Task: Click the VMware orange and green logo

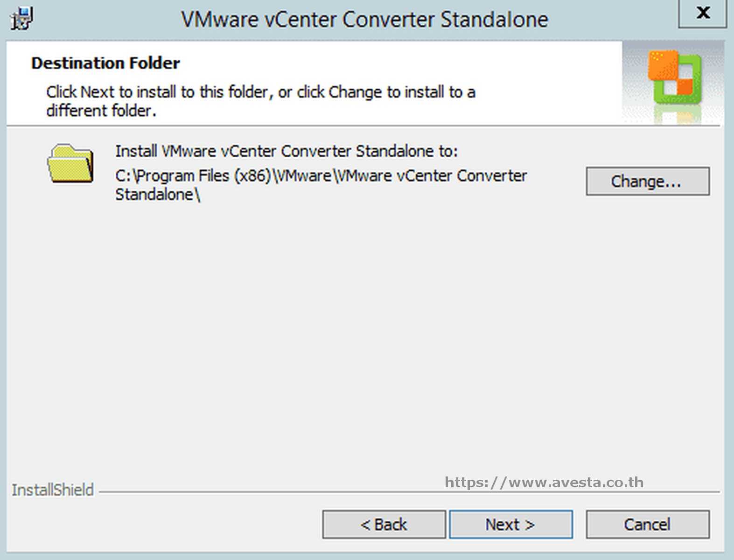Action: pyautogui.click(x=674, y=78)
